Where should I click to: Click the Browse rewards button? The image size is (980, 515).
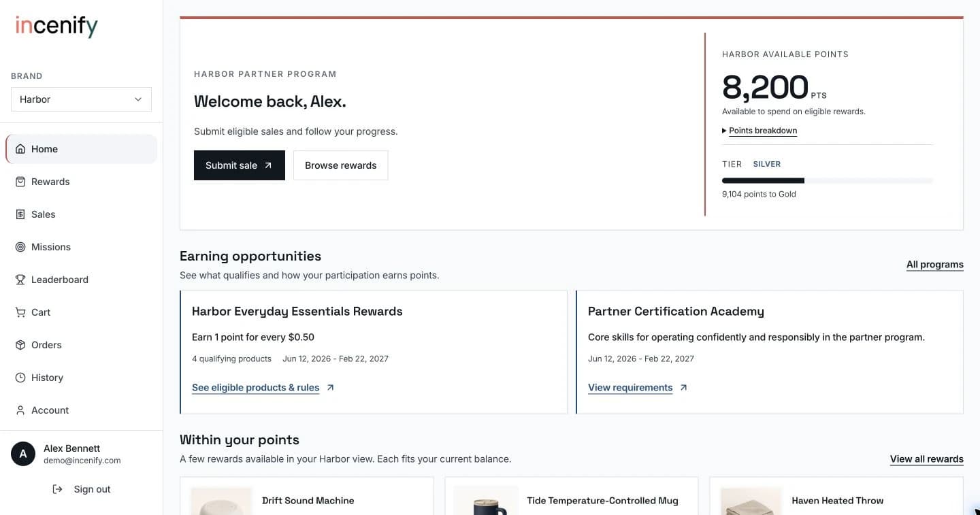pyautogui.click(x=340, y=165)
